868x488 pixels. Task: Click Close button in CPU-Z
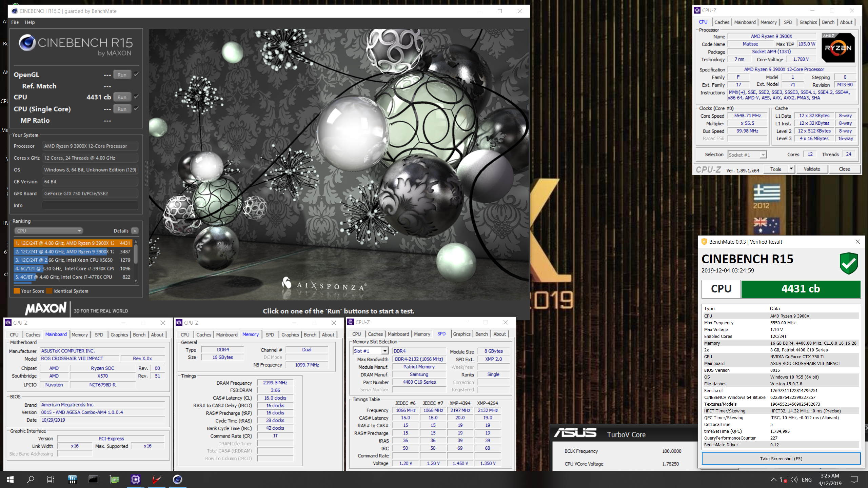tap(844, 169)
